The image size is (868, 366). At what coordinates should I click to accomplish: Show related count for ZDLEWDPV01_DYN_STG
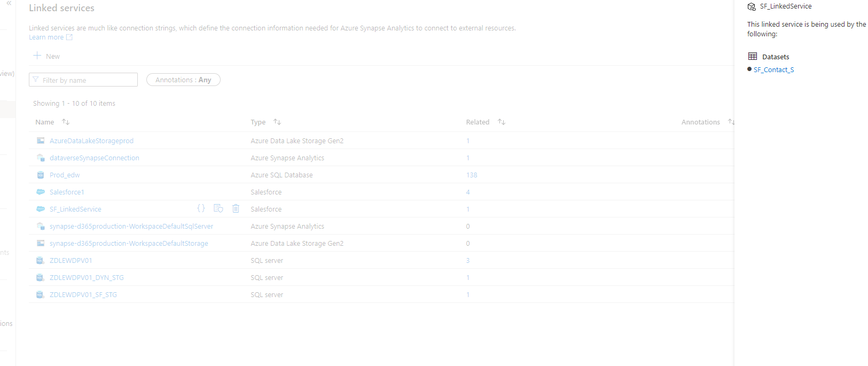coord(468,277)
